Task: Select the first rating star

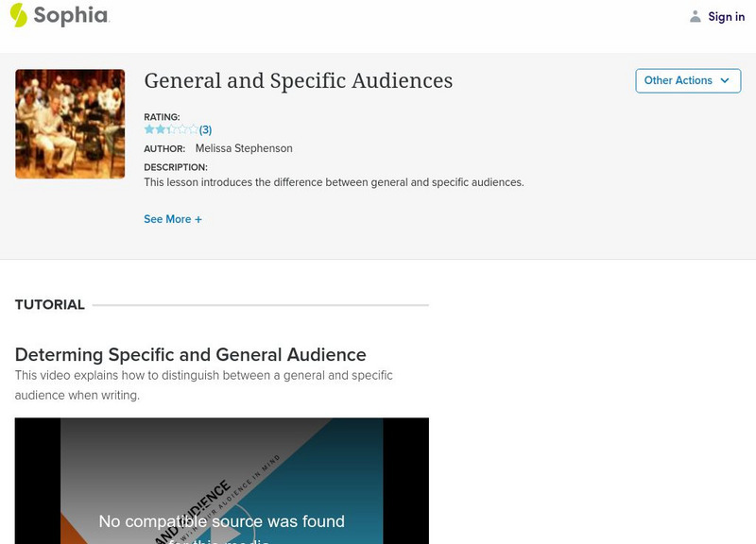Action: pos(149,127)
